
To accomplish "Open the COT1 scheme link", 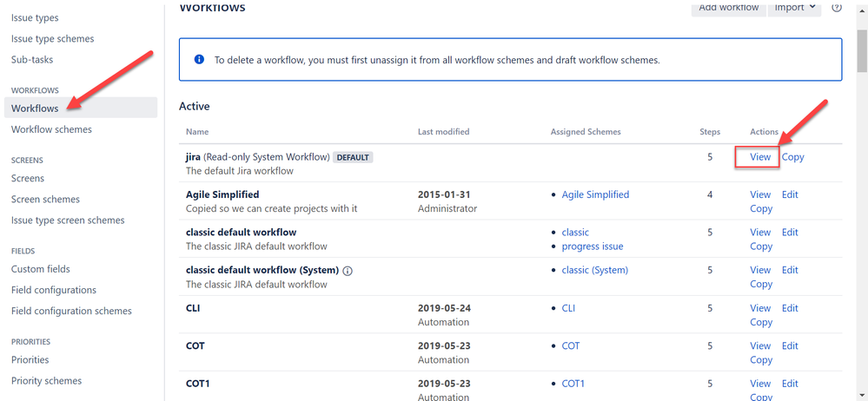I will tap(573, 384).
